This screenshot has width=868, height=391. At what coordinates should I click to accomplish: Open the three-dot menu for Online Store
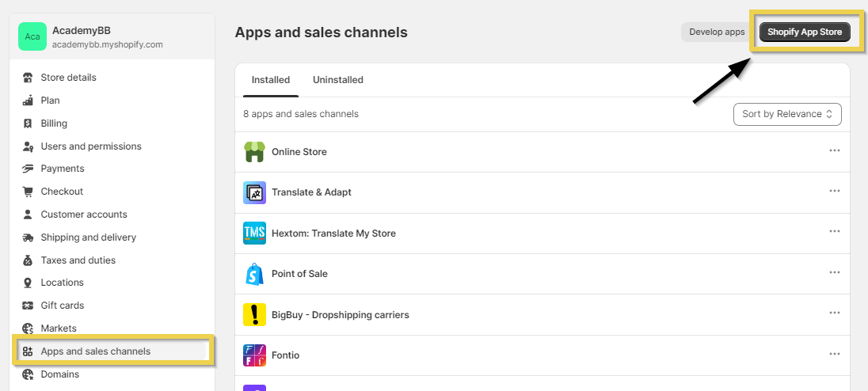tap(834, 150)
